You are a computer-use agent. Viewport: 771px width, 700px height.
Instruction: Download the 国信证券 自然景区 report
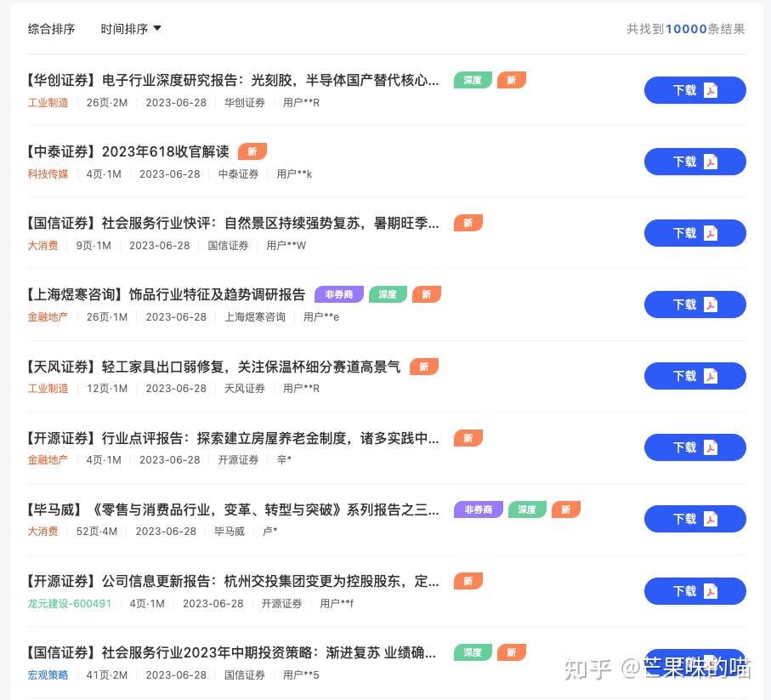click(694, 233)
